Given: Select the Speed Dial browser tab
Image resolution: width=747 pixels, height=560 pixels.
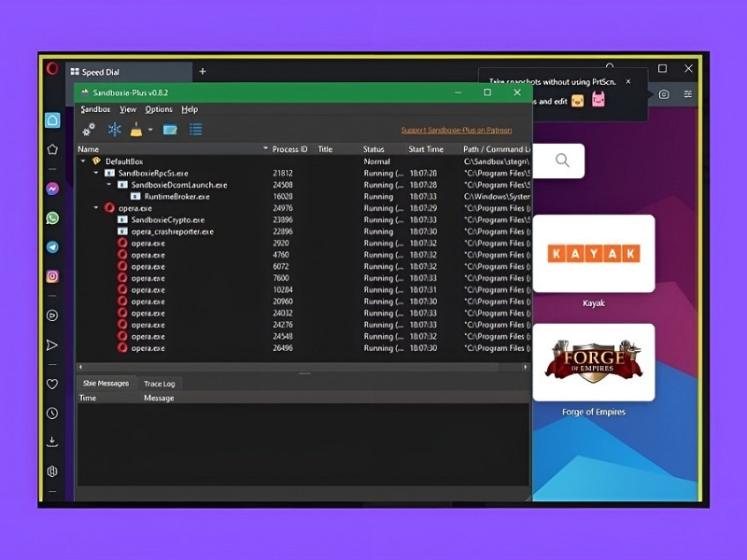Looking at the screenshot, I should pyautogui.click(x=129, y=72).
